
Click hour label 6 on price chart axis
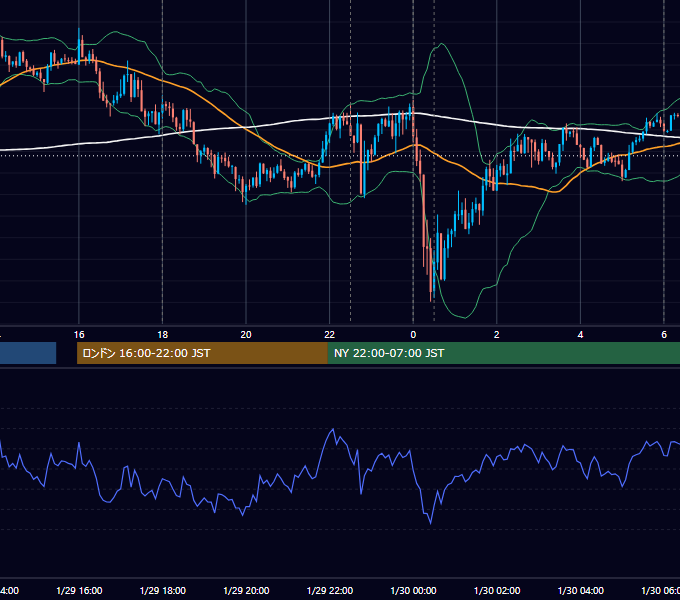tap(664, 335)
